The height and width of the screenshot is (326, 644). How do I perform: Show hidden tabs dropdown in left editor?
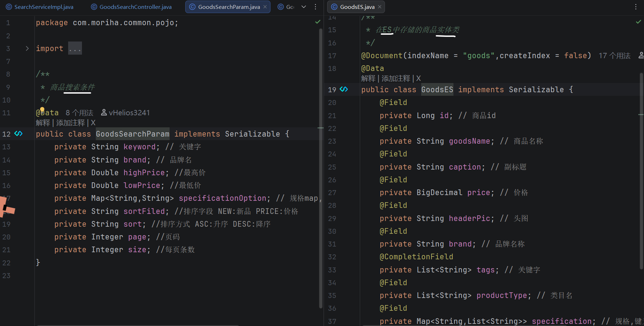coord(304,7)
